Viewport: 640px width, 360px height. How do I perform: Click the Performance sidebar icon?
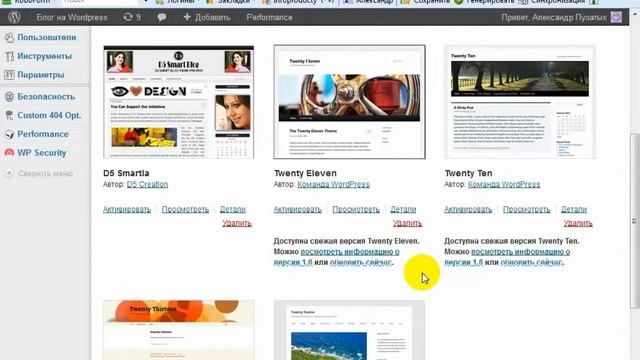[x=9, y=134]
